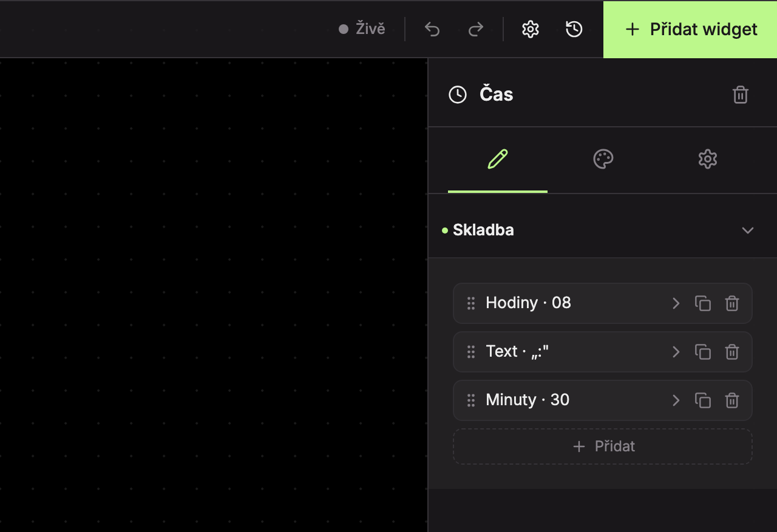The height and width of the screenshot is (532, 777).
Task: Delete the Text „:" item
Action: (x=732, y=352)
